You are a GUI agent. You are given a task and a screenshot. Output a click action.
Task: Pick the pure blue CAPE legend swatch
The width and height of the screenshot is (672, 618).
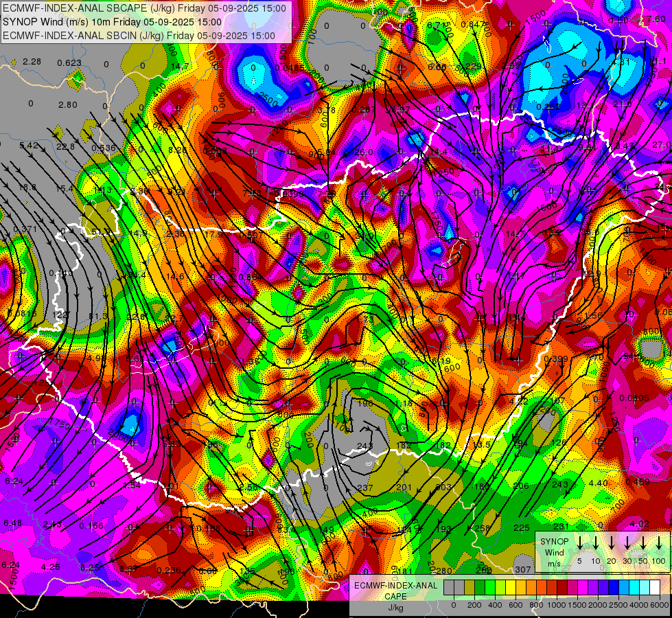pos(614,587)
